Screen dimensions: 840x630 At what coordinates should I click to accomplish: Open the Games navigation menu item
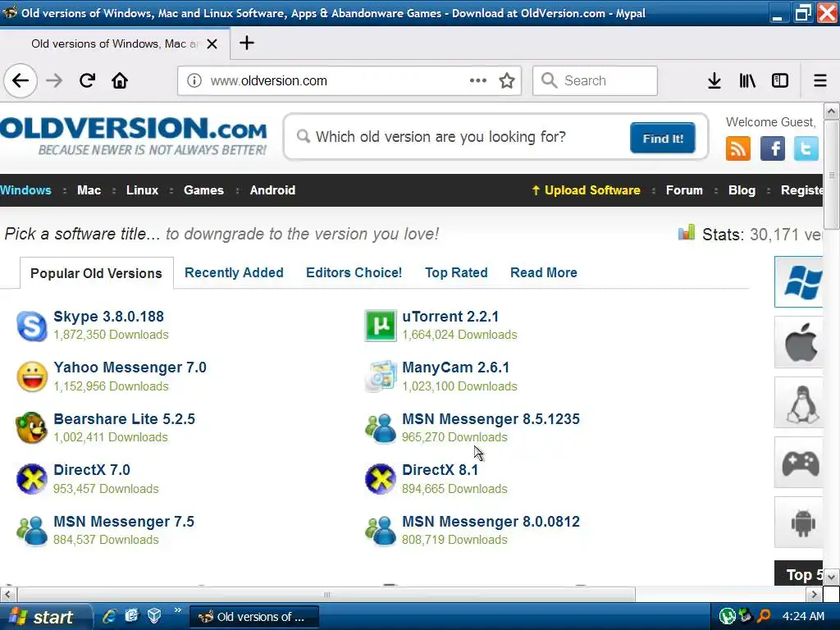click(203, 190)
